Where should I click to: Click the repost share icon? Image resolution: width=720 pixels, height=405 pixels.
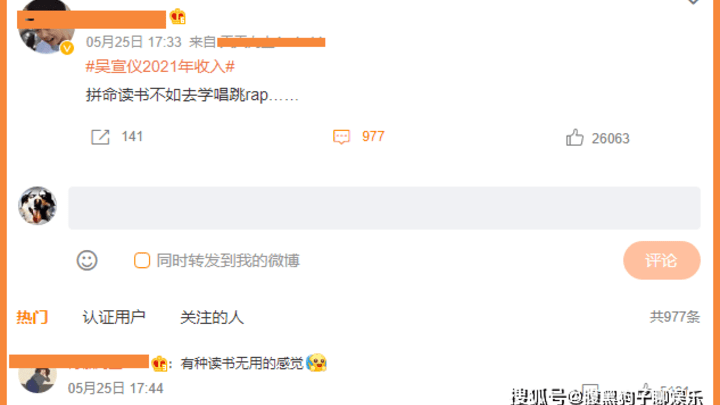pyautogui.click(x=100, y=137)
